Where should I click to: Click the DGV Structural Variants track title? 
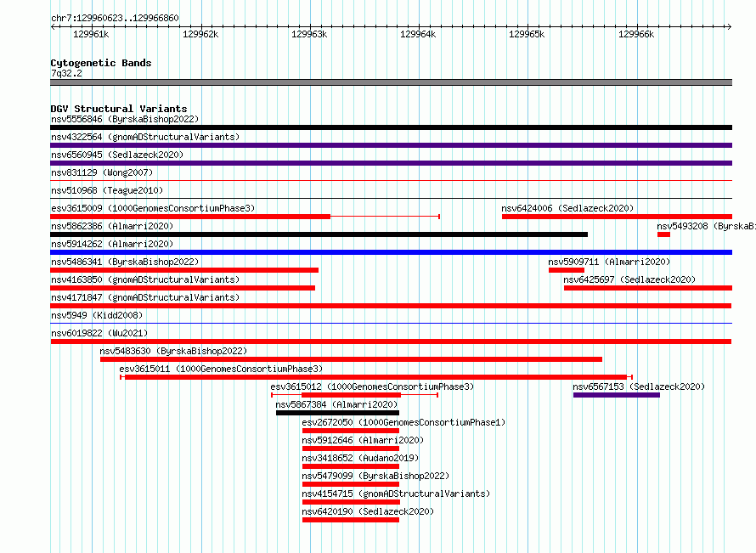(x=119, y=109)
